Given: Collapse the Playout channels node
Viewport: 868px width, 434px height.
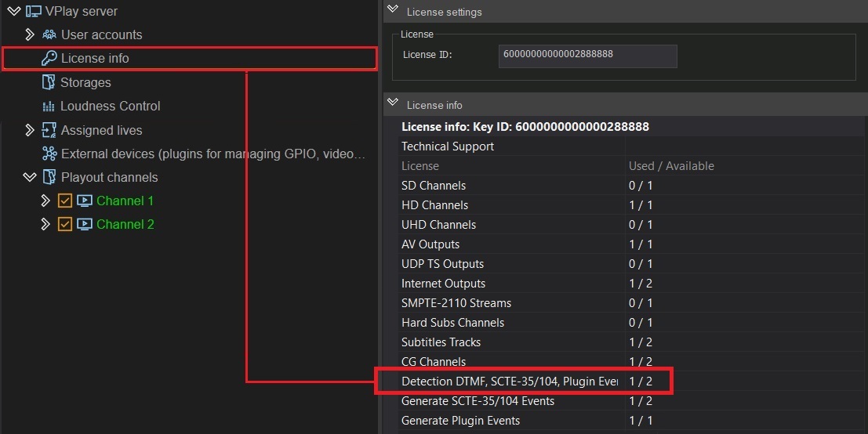Looking at the screenshot, I should [x=30, y=177].
